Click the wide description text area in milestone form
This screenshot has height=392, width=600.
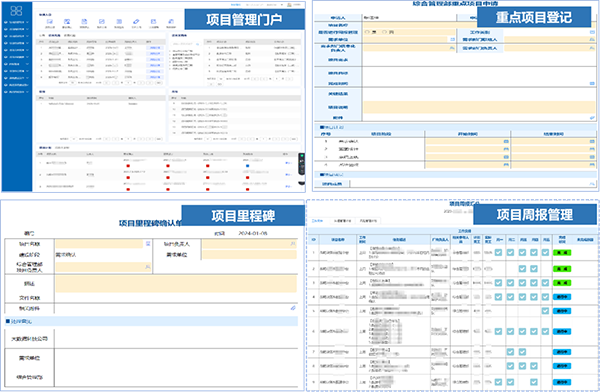tap(176, 284)
